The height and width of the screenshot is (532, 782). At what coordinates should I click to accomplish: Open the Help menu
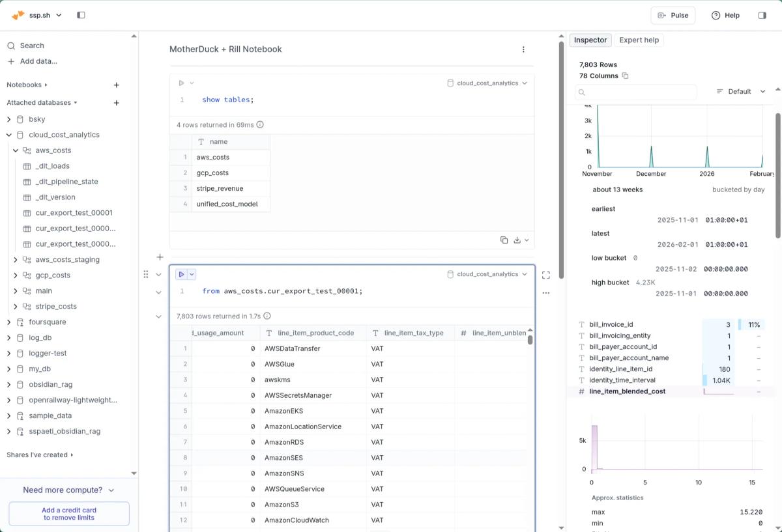pyautogui.click(x=725, y=15)
